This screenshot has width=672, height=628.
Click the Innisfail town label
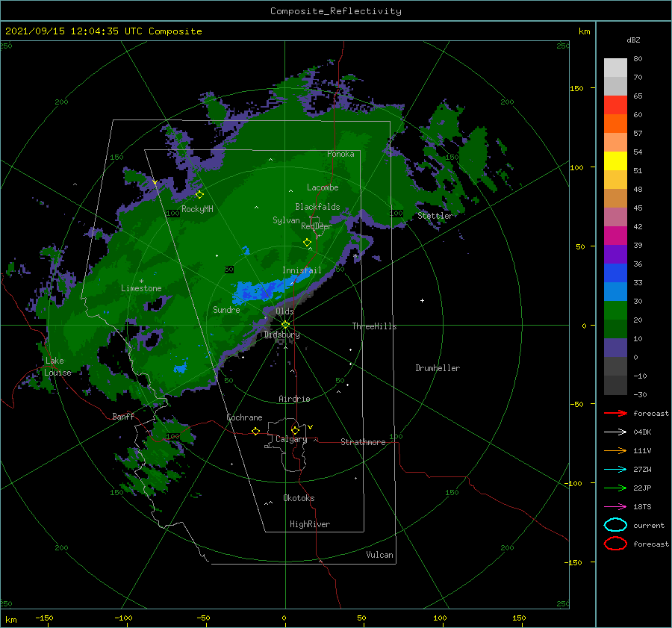(302, 270)
